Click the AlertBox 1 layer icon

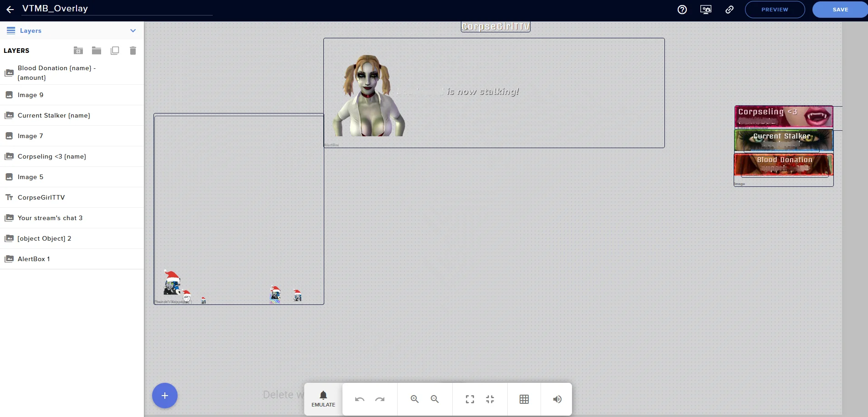coord(9,259)
